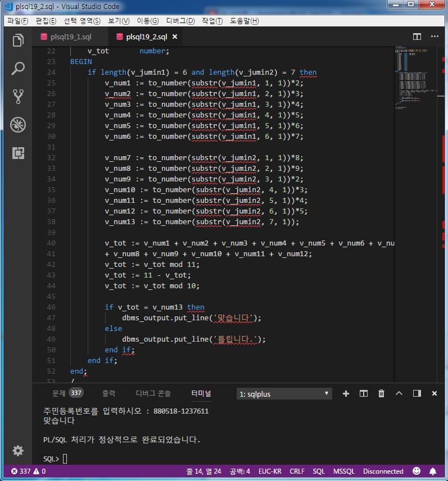Open the 편집(E) menu
448x481 pixels.
coord(46,21)
